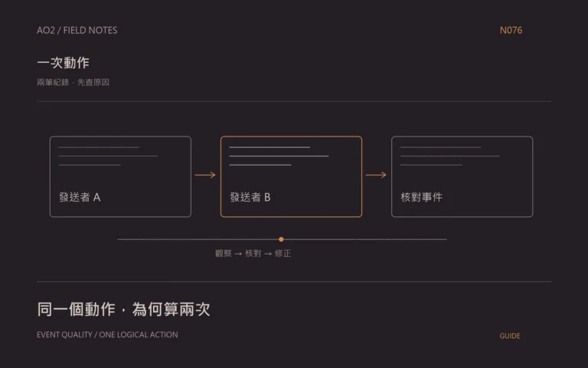The height and width of the screenshot is (368, 588).
Task: Click the 觀察 → 核對 → 修正 caption
Action: pyautogui.click(x=253, y=254)
